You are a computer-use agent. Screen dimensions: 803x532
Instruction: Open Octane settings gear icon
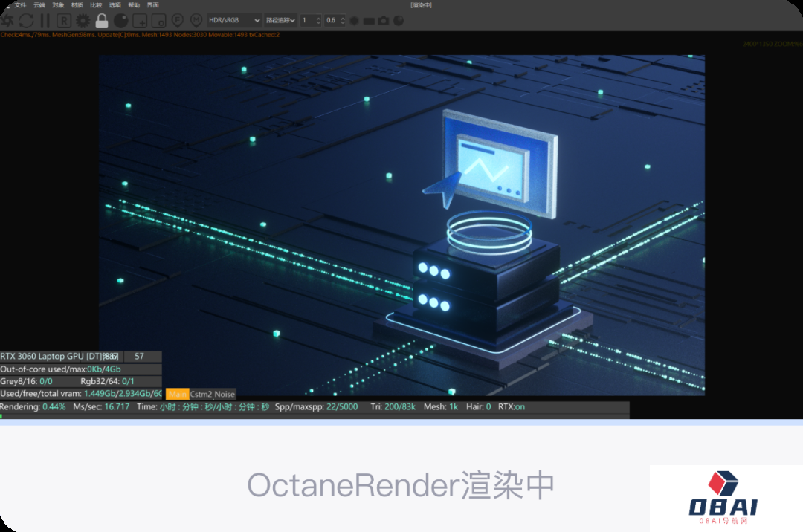tap(83, 21)
